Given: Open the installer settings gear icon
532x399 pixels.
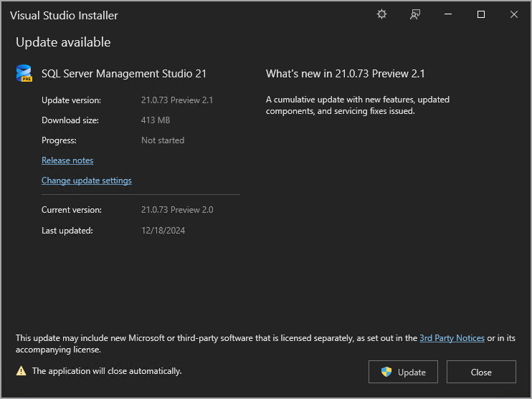Looking at the screenshot, I should point(381,14).
